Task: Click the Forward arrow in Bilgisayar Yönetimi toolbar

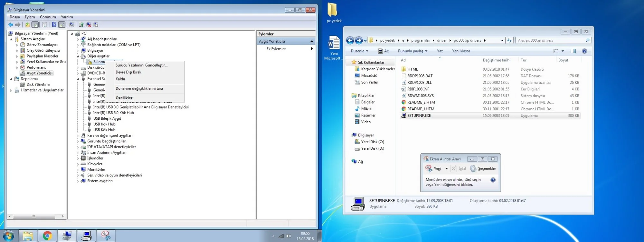Action: (x=18, y=25)
